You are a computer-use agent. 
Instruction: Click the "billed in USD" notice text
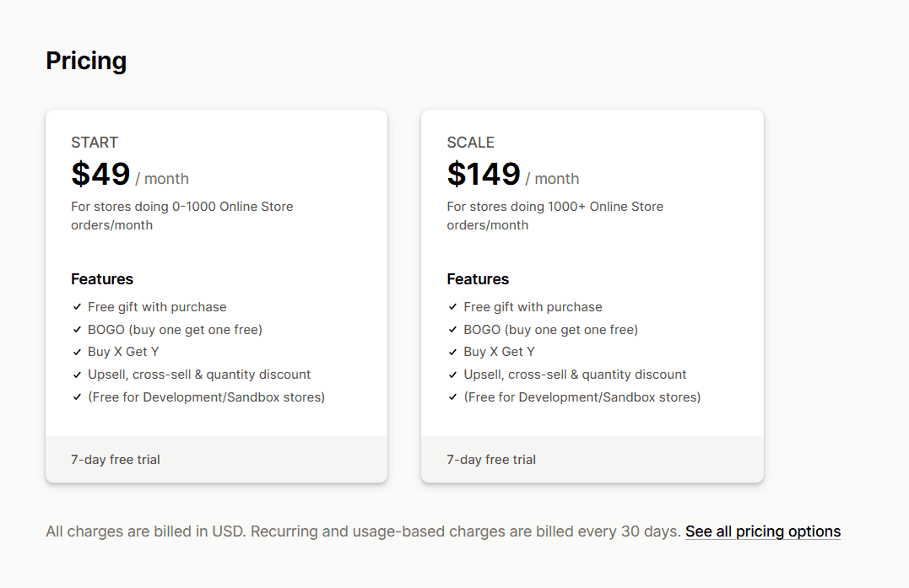(363, 531)
